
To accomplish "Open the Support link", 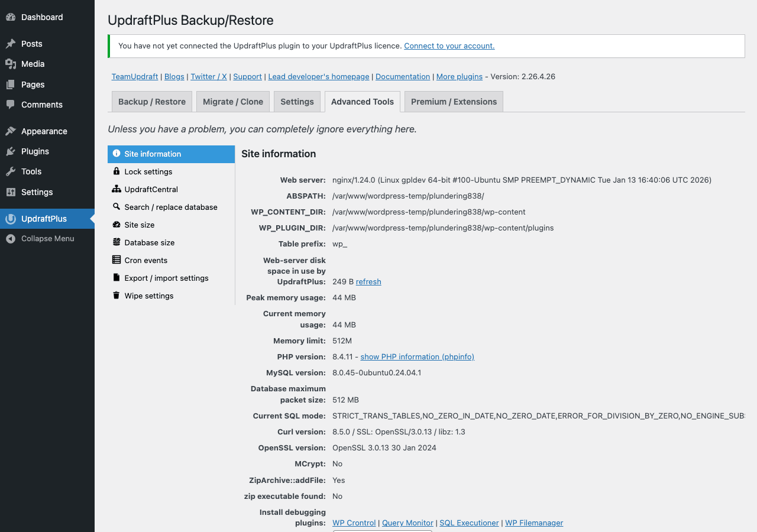I will 247,76.
